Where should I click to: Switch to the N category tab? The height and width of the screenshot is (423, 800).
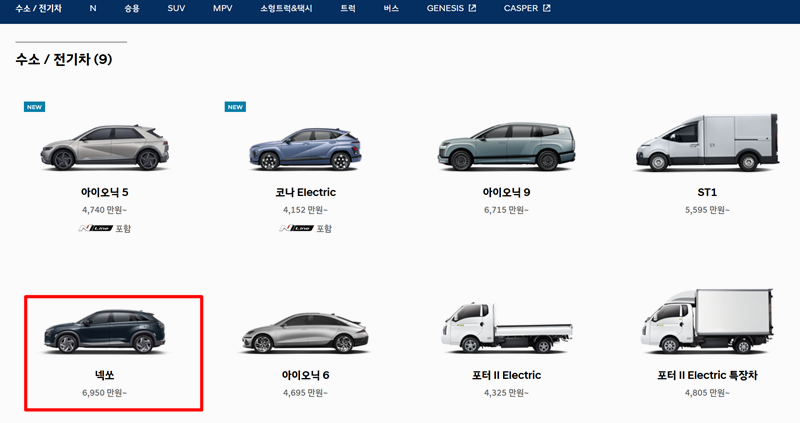(93, 8)
